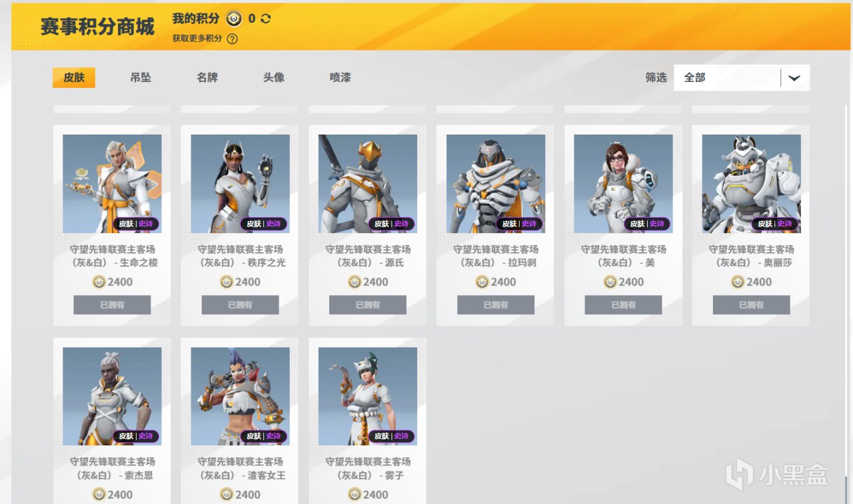The width and height of the screenshot is (853, 504).
Task: Click 已拥有 button under 秩序之光
Action: click(x=240, y=305)
